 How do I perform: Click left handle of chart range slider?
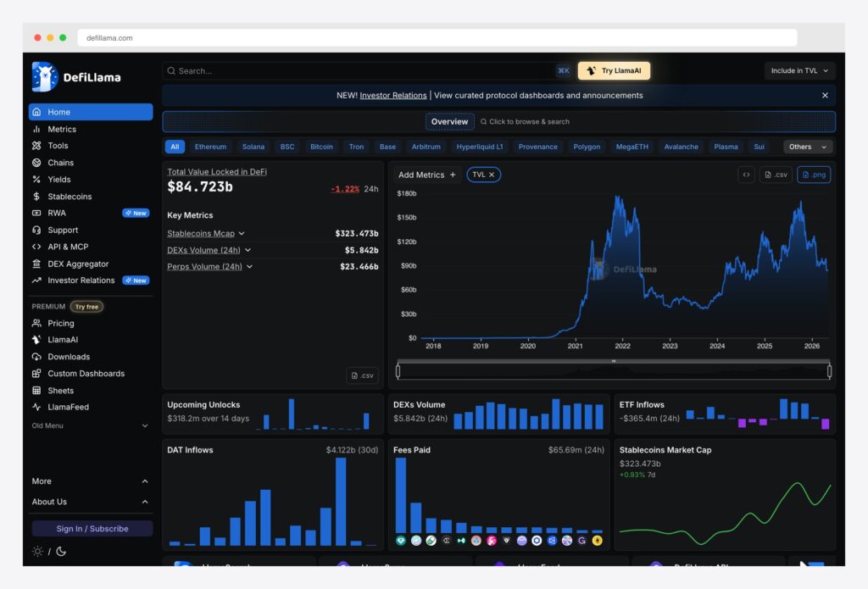tap(398, 371)
